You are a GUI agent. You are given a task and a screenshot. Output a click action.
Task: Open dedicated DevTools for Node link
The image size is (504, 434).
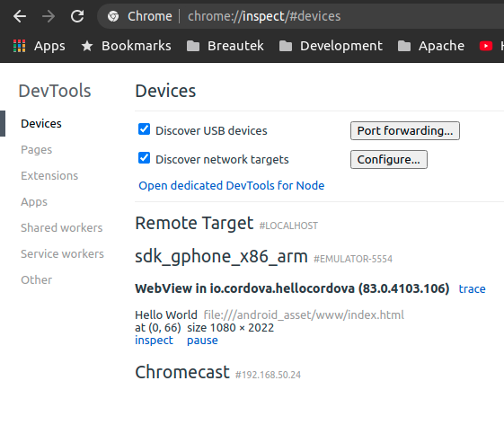[x=232, y=185]
